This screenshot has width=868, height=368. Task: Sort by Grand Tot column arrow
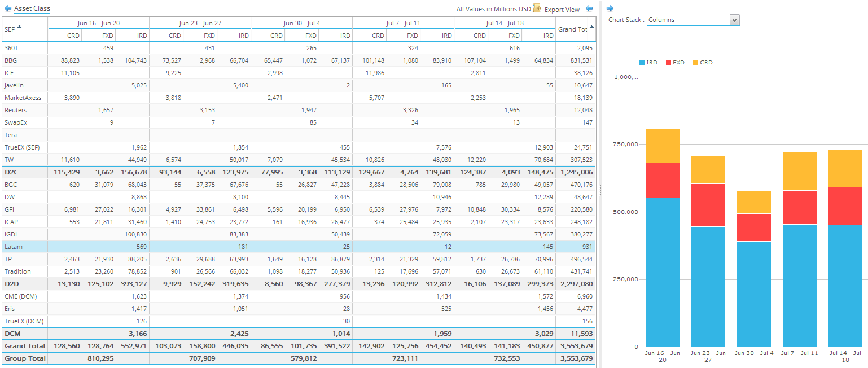591,27
